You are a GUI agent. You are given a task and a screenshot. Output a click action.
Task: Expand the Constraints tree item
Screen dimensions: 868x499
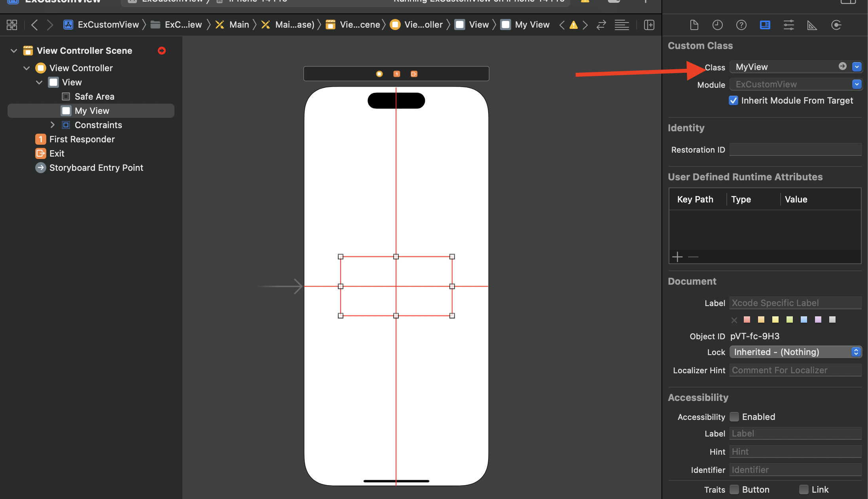click(x=53, y=125)
